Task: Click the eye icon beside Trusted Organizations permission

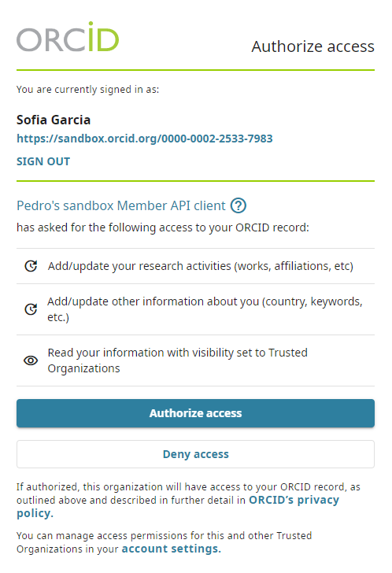Action: [31, 360]
